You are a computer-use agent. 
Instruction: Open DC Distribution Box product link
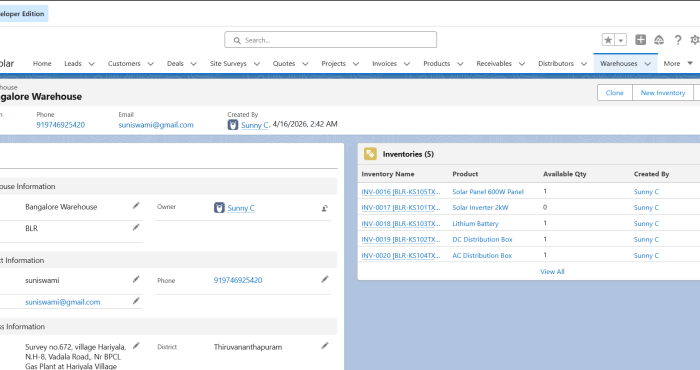(483, 239)
